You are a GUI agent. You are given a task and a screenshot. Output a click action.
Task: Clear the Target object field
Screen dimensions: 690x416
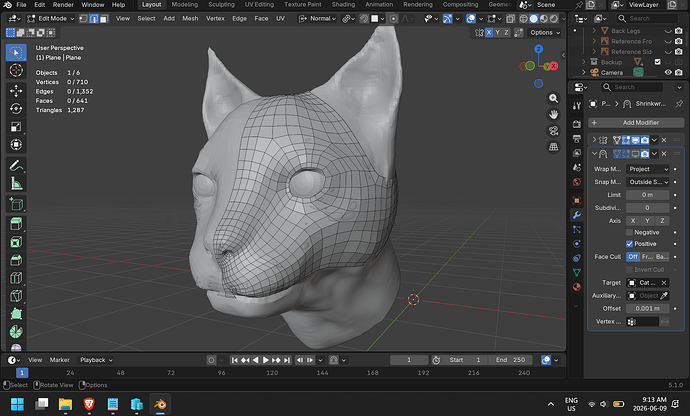coord(664,283)
